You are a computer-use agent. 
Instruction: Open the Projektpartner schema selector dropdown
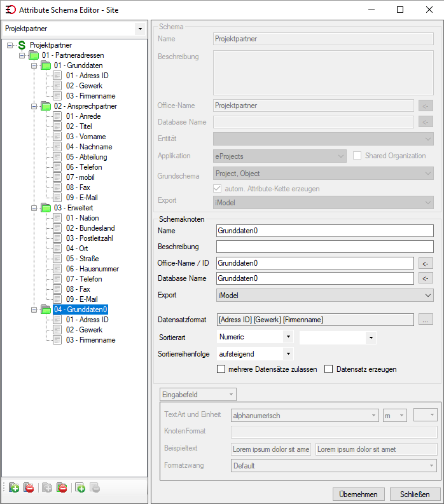[140, 29]
